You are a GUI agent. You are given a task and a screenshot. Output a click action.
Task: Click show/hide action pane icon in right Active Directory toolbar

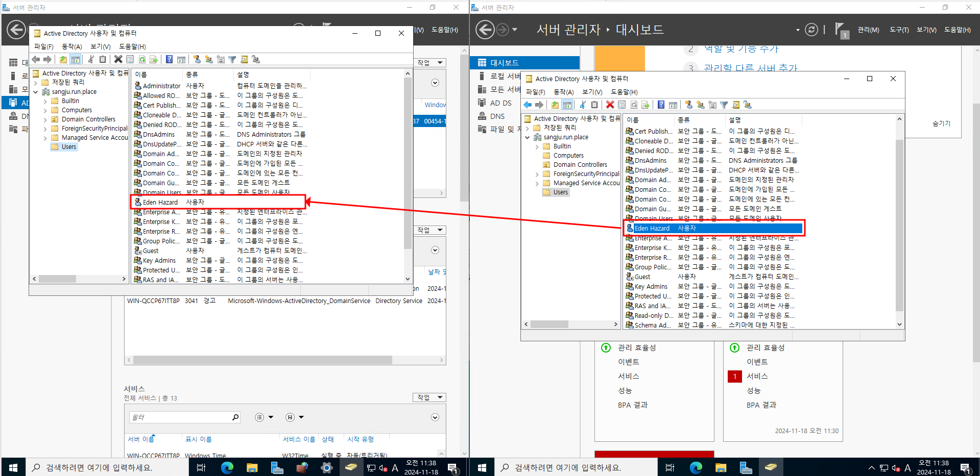[673, 105]
